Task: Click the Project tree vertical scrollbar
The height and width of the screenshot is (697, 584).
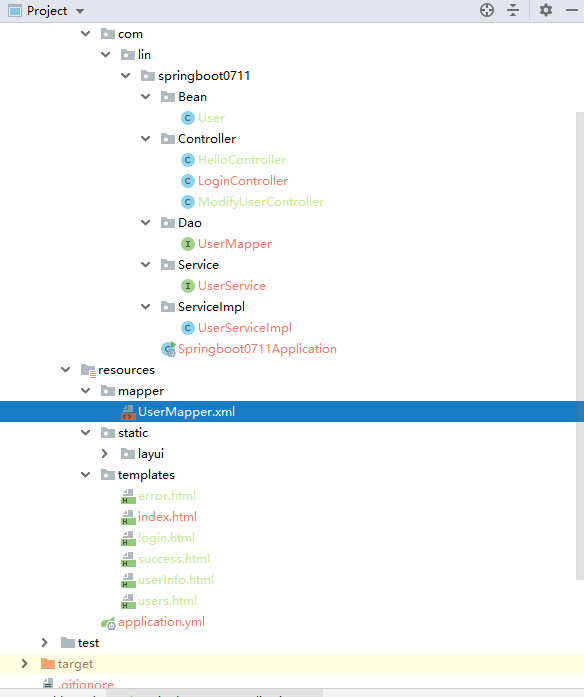Action: (x=580, y=346)
